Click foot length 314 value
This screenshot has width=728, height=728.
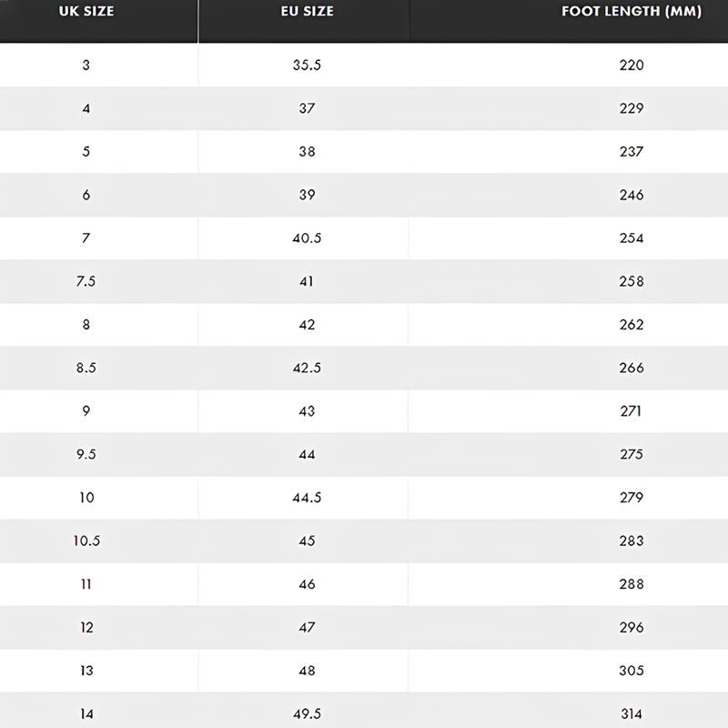[631, 714]
